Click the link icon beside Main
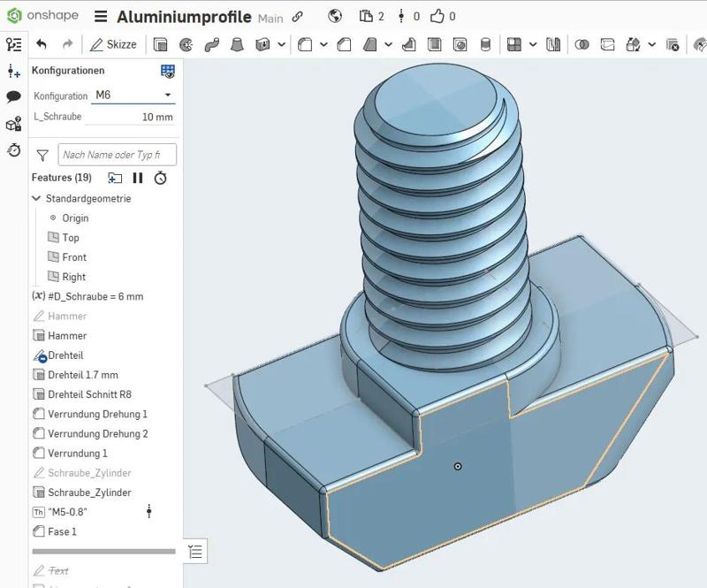Image resolution: width=707 pixels, height=588 pixels. tap(298, 17)
